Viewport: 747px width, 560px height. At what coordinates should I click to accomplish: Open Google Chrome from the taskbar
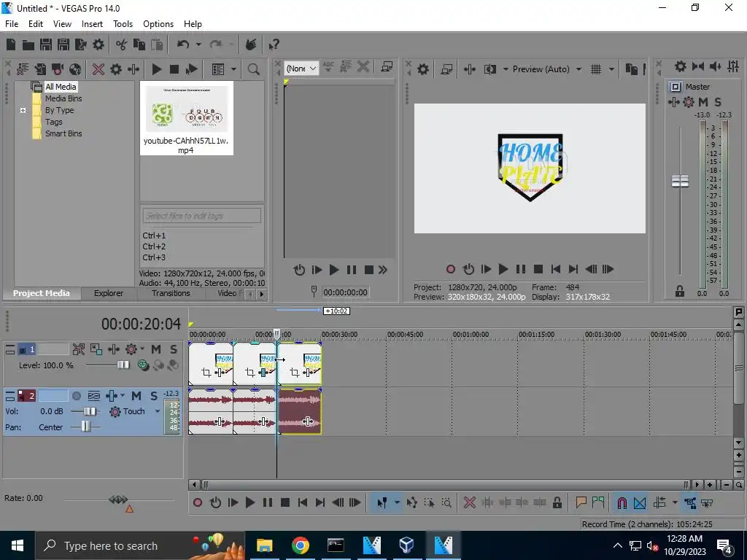click(300, 545)
